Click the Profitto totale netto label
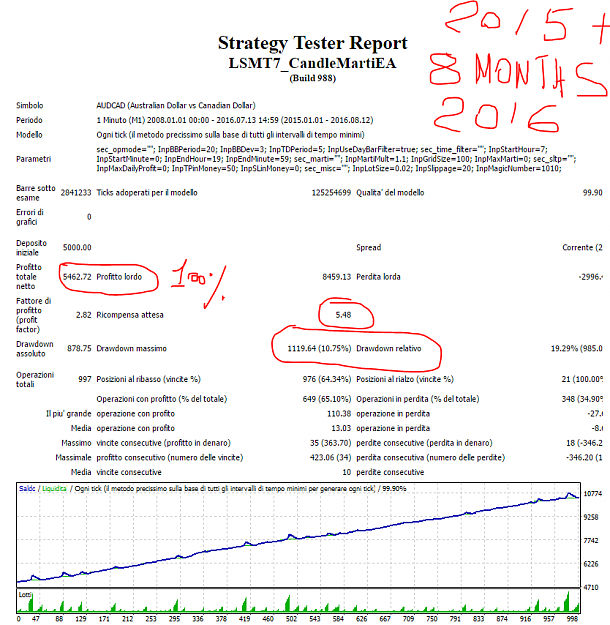Image resolution: width=610 pixels, height=625 pixels. pos(29,277)
